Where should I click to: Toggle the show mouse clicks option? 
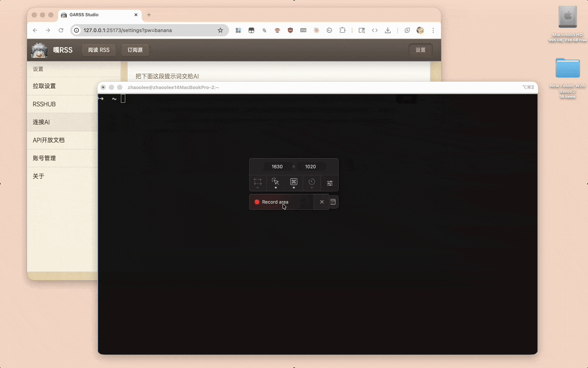(276, 182)
